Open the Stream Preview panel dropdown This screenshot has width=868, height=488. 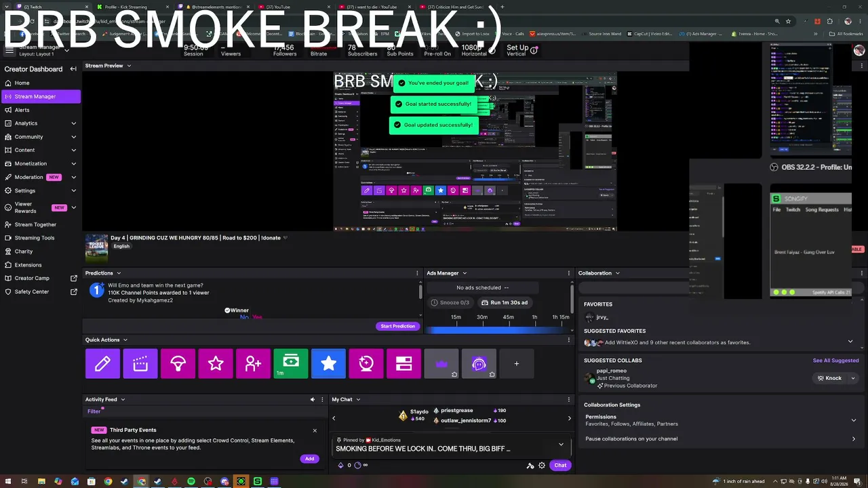(129, 66)
